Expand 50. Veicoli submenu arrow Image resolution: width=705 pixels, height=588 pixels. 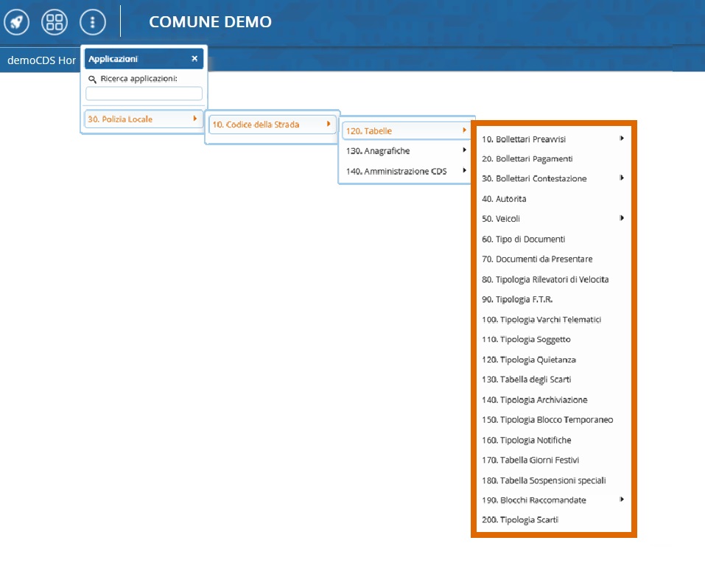point(622,218)
